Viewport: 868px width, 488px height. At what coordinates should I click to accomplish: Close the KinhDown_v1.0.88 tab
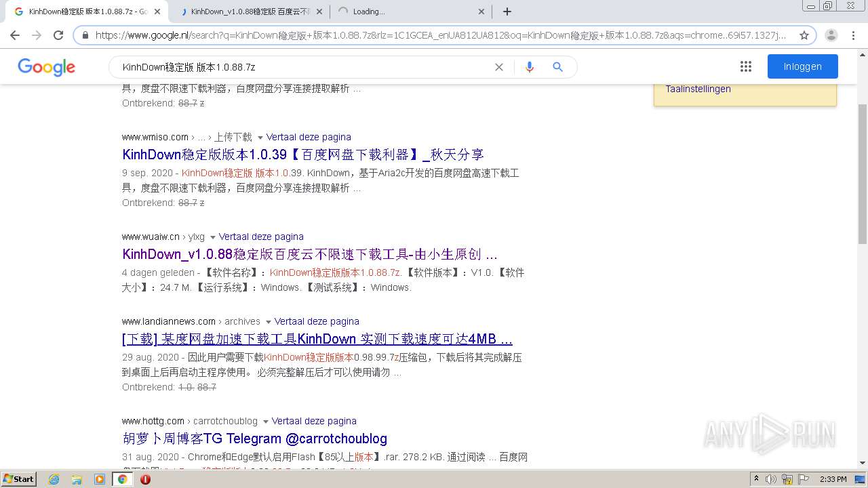coord(319,12)
